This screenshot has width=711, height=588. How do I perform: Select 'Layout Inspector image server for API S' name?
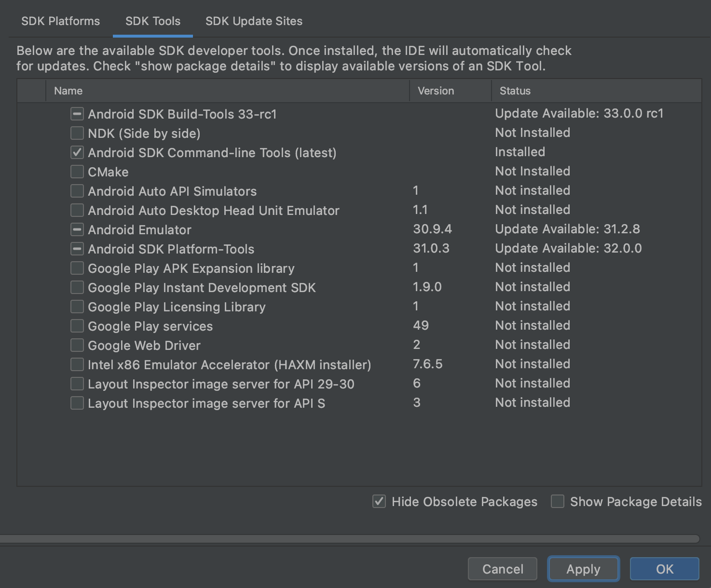[206, 403]
